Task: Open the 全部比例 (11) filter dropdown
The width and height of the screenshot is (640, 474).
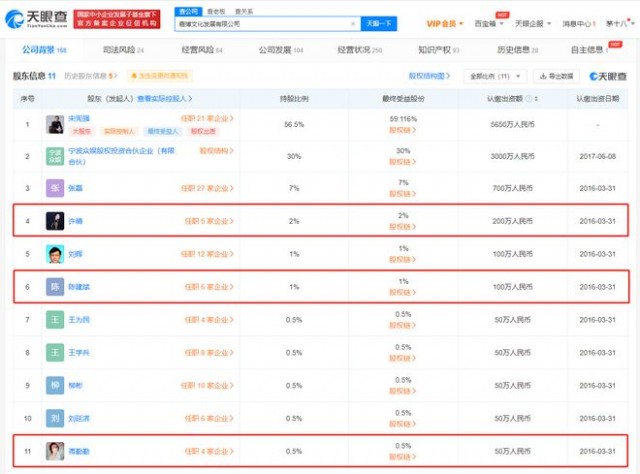Action: [x=495, y=76]
